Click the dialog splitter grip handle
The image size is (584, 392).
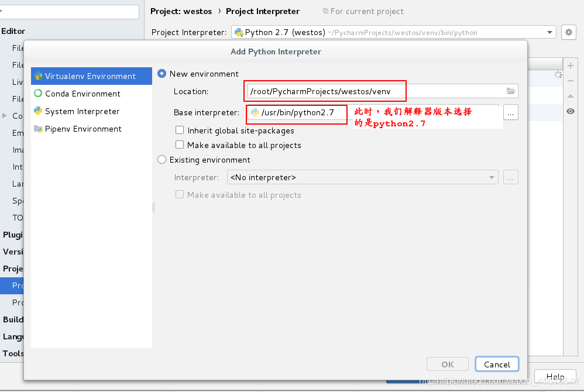click(153, 207)
